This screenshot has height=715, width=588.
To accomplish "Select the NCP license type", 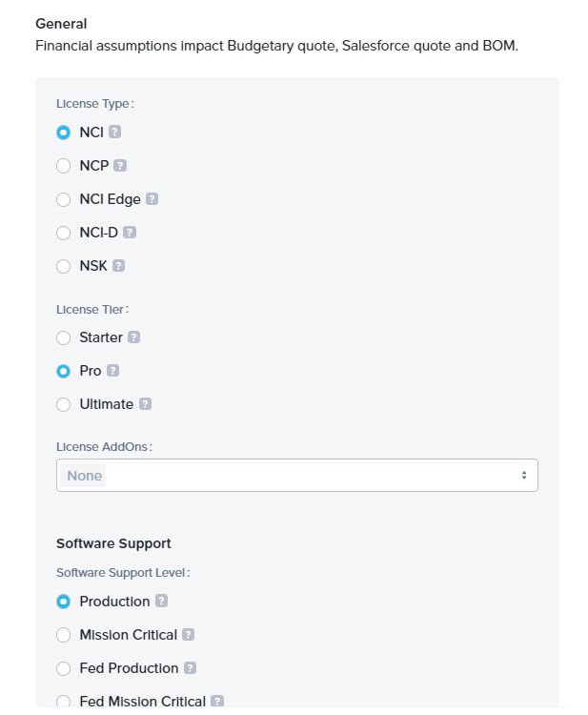I will point(64,166).
